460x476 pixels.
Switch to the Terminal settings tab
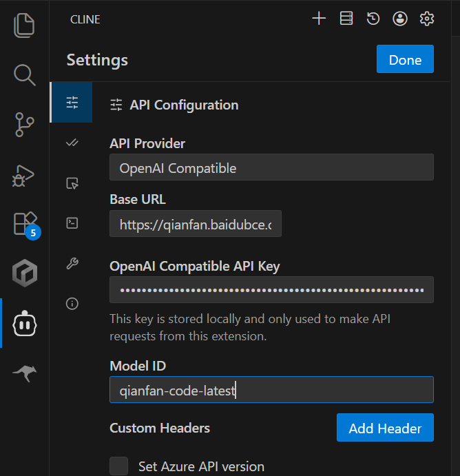(72, 223)
